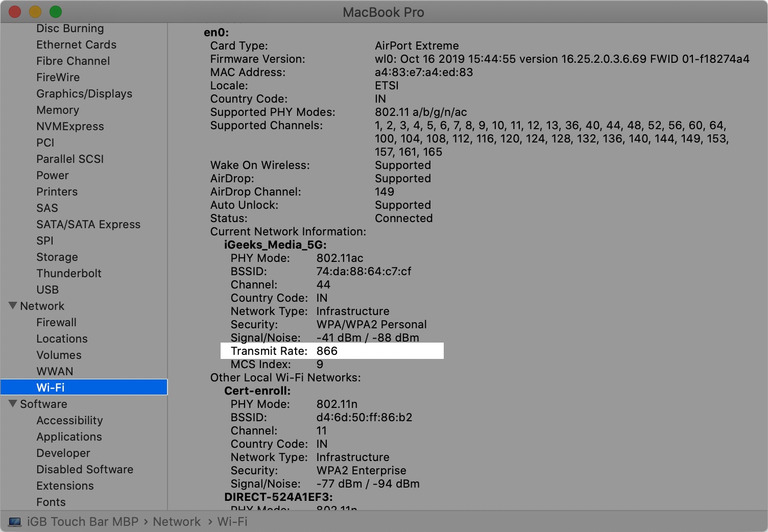The image size is (768, 532).
Task: Open the USB devices report
Action: tap(47, 289)
